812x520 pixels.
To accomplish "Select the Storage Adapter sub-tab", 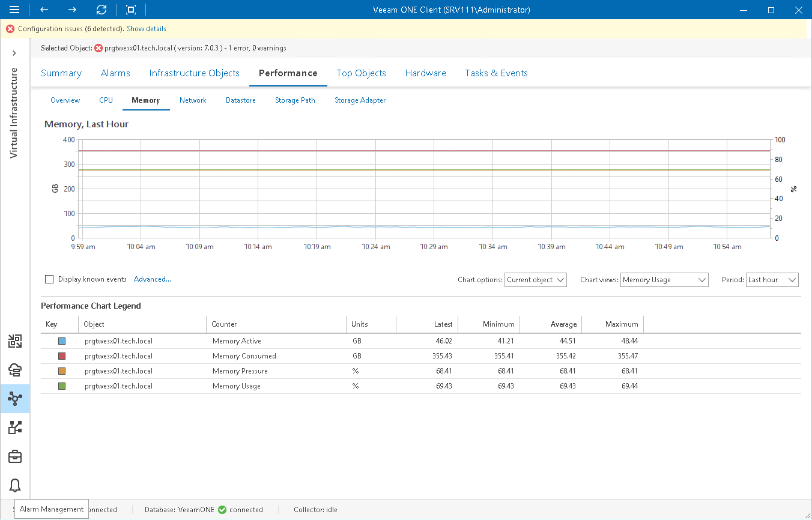I will pyautogui.click(x=360, y=100).
